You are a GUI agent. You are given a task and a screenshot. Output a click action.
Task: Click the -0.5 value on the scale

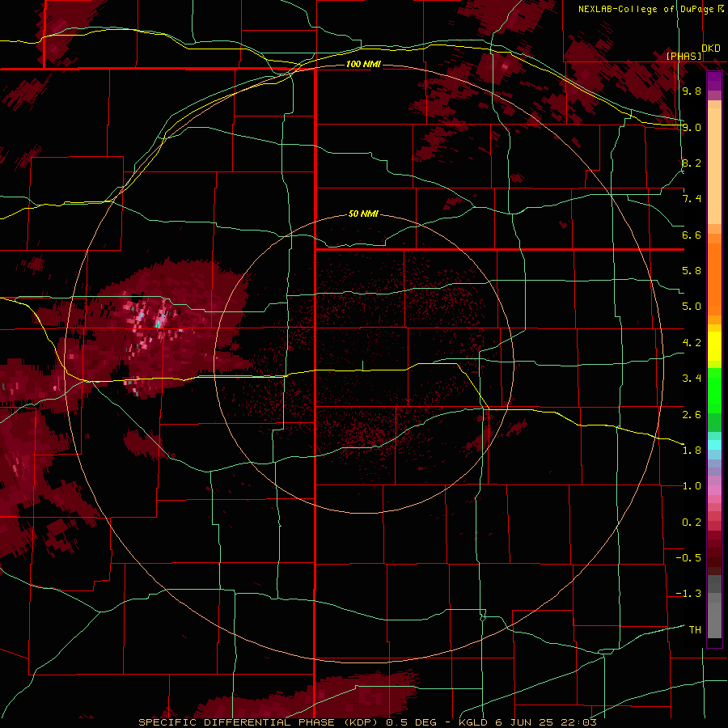(688, 558)
